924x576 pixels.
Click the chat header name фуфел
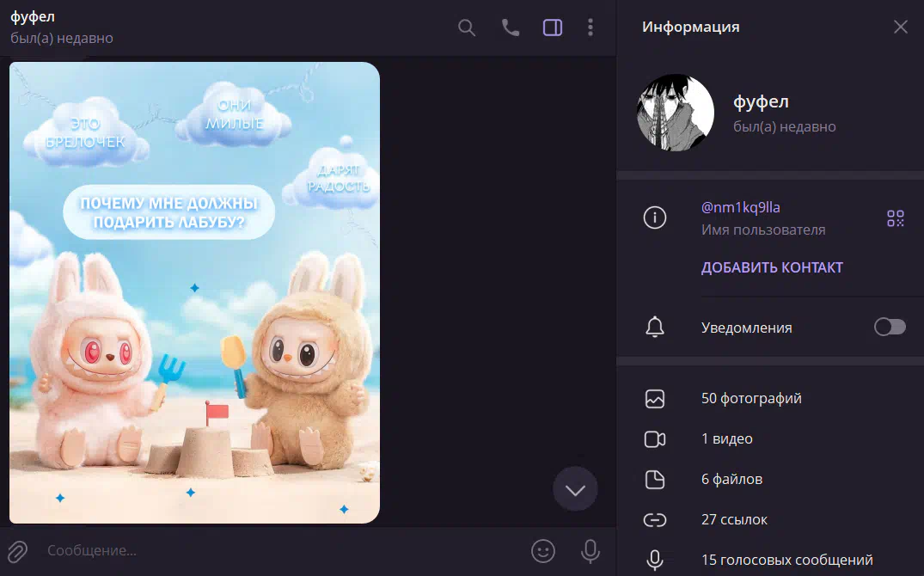click(x=33, y=16)
